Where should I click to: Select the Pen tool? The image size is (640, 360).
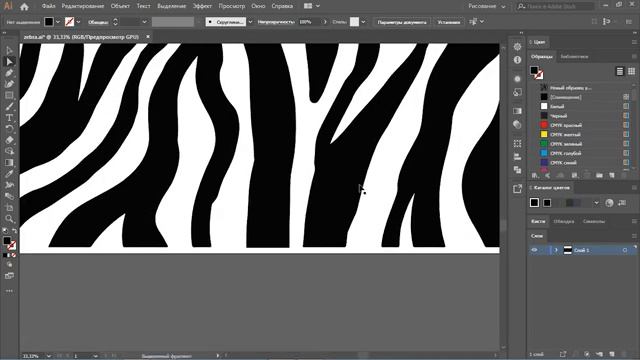click(9, 73)
